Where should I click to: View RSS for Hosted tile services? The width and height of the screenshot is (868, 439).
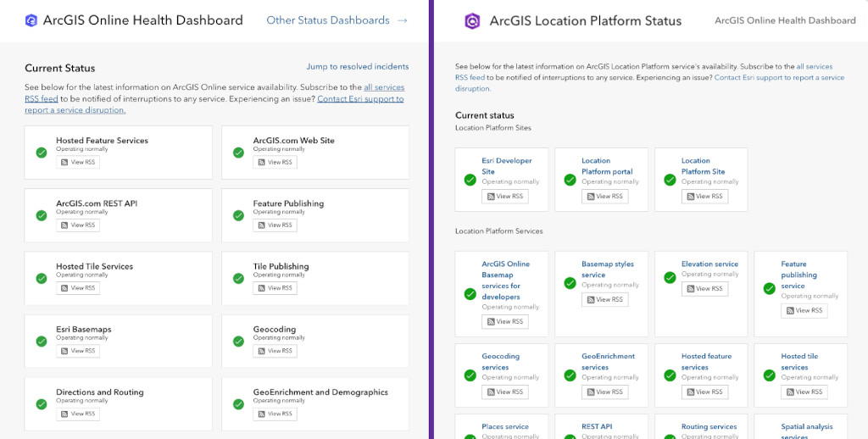coord(804,392)
